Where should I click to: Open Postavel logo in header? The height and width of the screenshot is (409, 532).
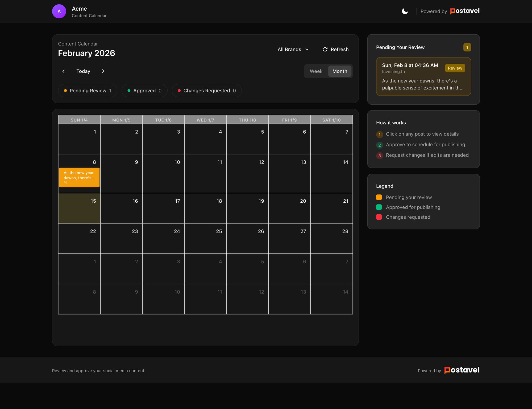(x=465, y=11)
